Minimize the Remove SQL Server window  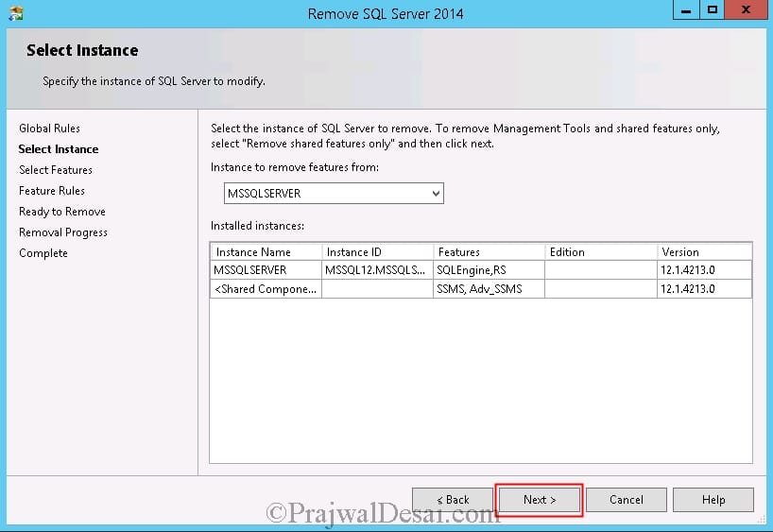(686, 9)
